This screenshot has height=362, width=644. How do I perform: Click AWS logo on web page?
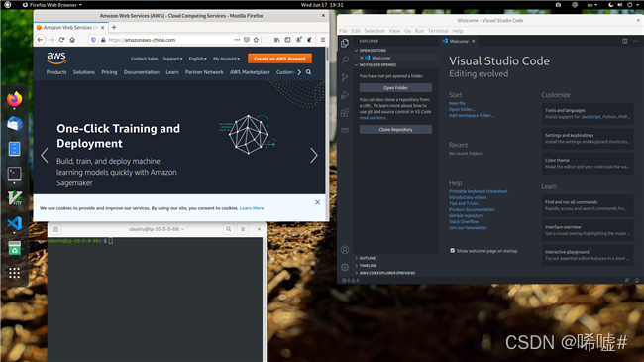[x=56, y=58]
